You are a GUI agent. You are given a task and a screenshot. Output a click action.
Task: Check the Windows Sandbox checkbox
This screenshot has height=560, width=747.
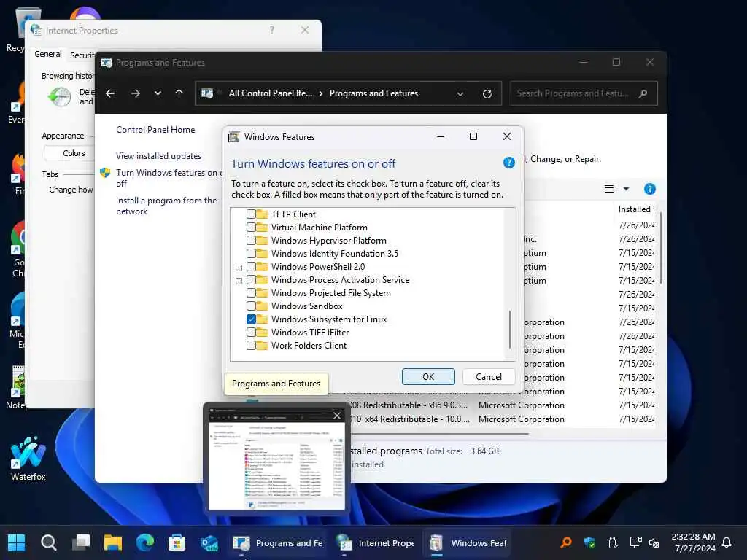(251, 306)
